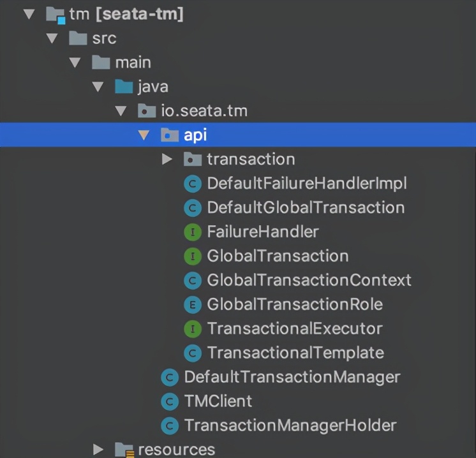Click the class icon beside GlobalTransactionContext
The height and width of the screenshot is (458, 476).
[x=193, y=281]
